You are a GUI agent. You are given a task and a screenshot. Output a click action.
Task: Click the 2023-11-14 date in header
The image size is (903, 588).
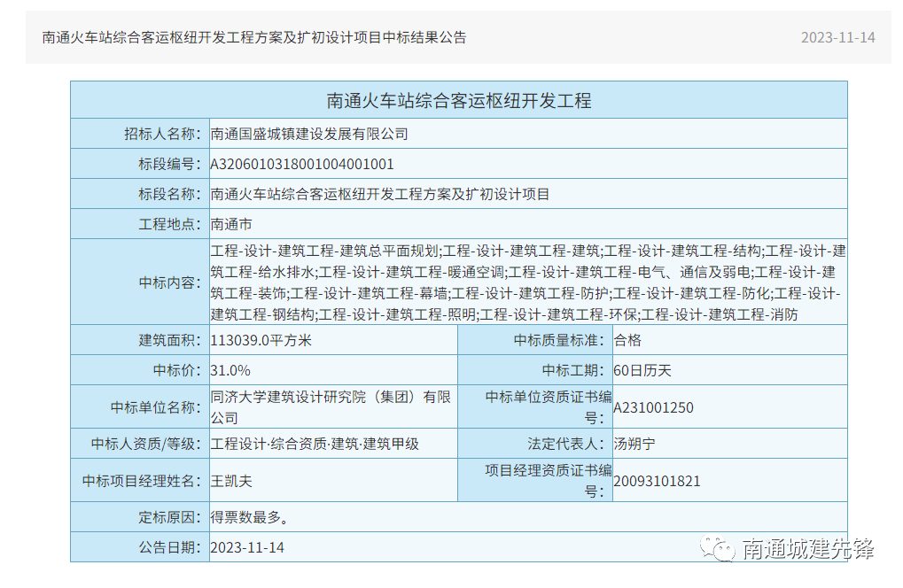pos(837,37)
